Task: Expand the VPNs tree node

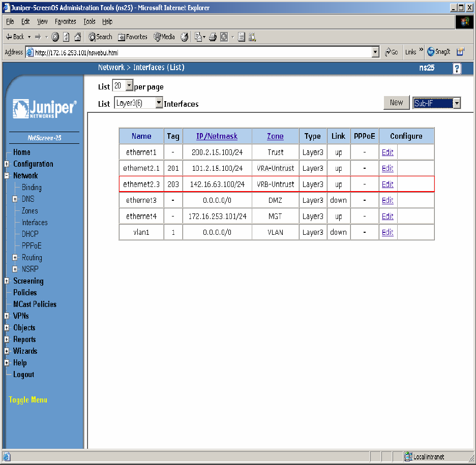Action: 7,316
